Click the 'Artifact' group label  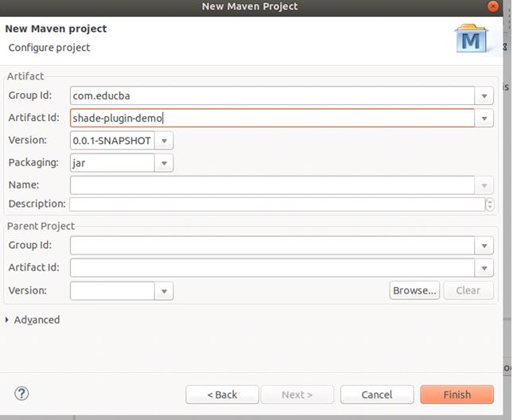[x=25, y=76]
